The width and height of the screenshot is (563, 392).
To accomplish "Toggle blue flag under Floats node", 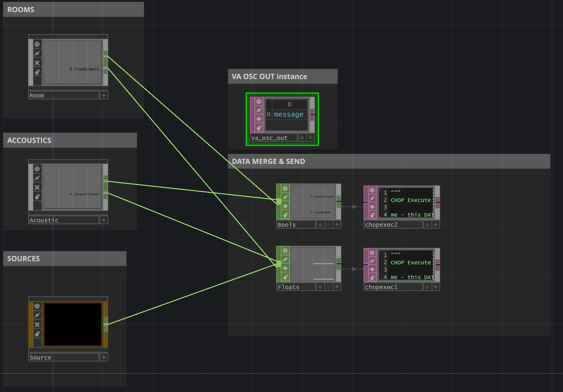I will [329, 287].
